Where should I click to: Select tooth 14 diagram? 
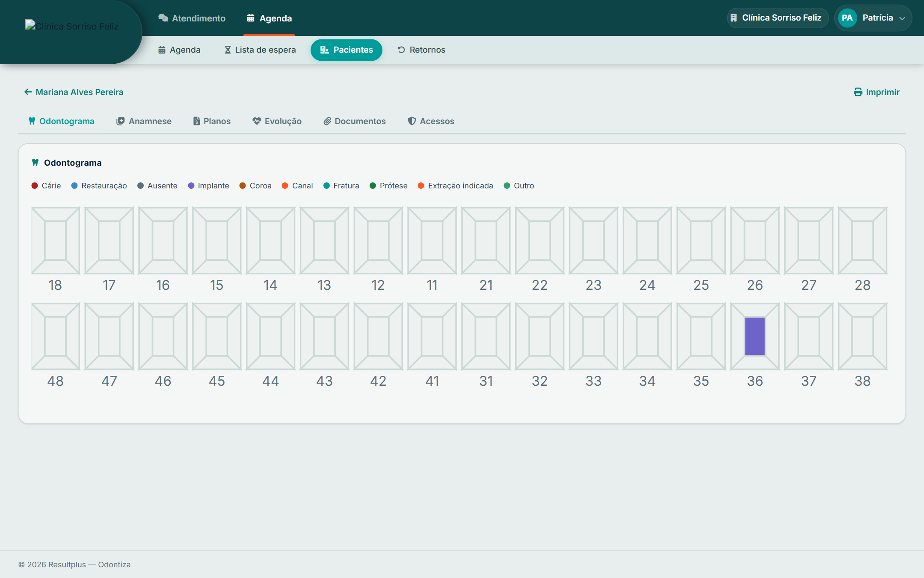tap(271, 240)
